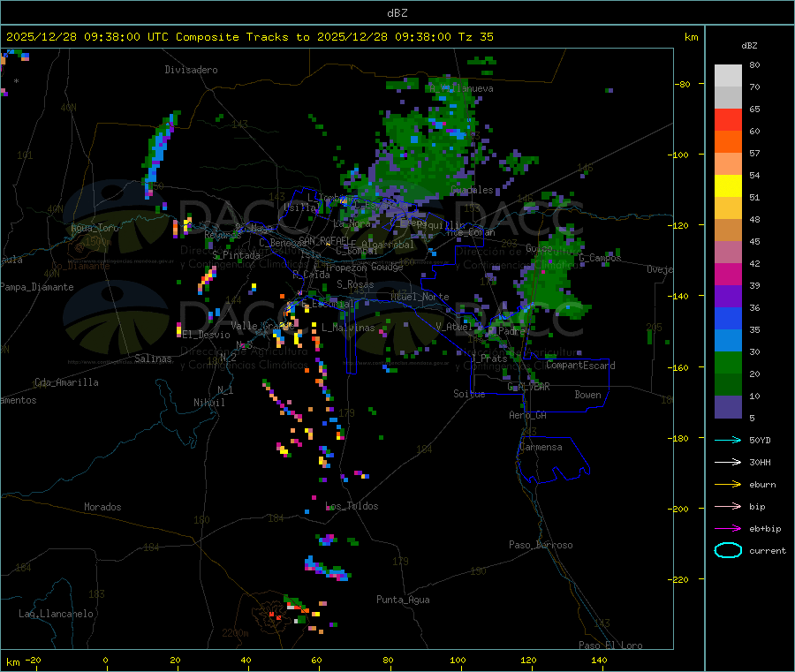Click the 'Nihuil' map label
This screenshot has height=672, width=795.
[x=209, y=403]
